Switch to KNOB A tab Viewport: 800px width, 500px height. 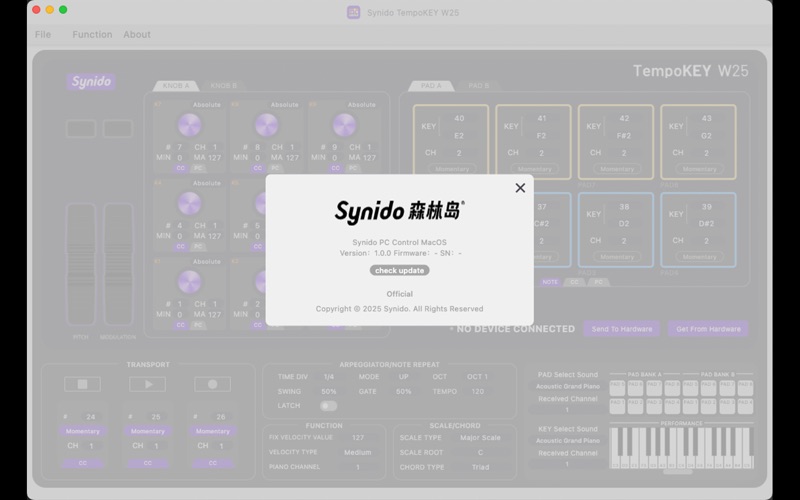click(176, 86)
